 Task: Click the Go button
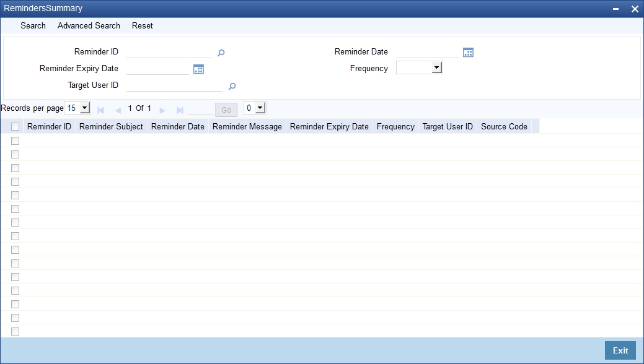[226, 110]
